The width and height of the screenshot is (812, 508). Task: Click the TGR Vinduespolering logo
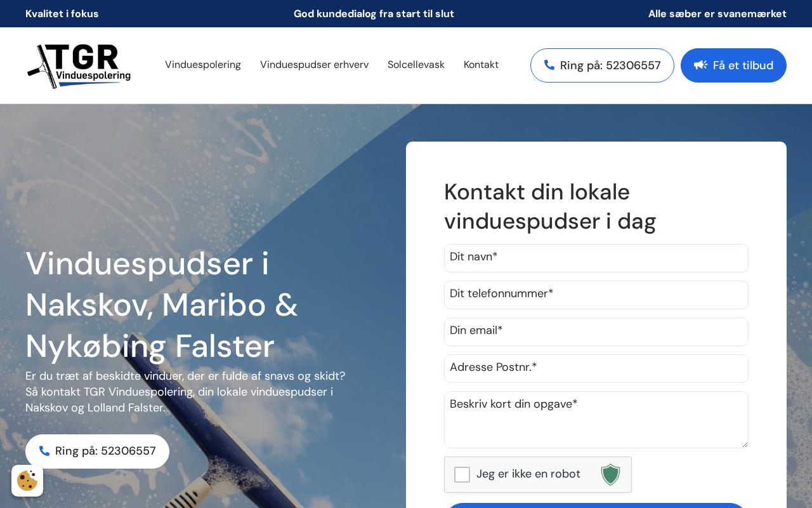tap(79, 65)
